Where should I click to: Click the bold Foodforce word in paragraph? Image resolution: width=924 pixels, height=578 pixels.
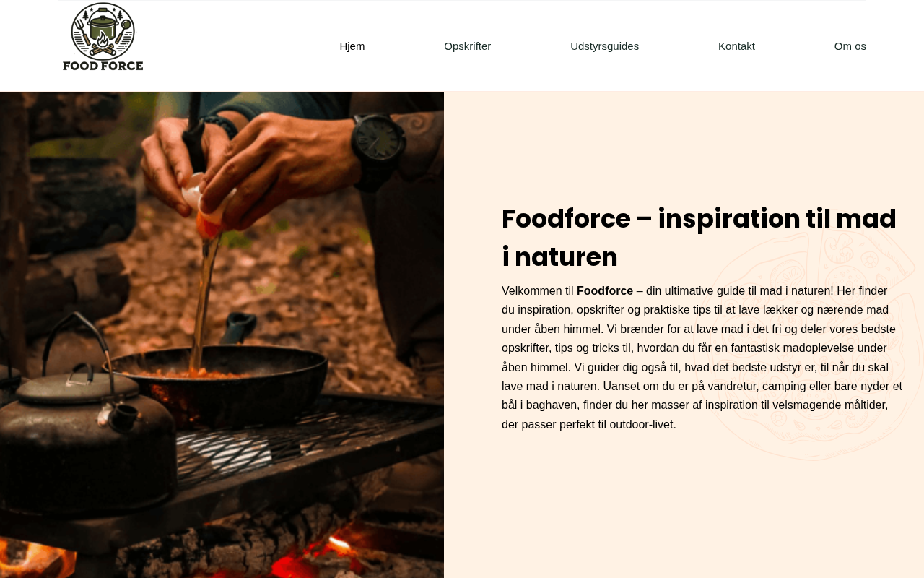(605, 290)
